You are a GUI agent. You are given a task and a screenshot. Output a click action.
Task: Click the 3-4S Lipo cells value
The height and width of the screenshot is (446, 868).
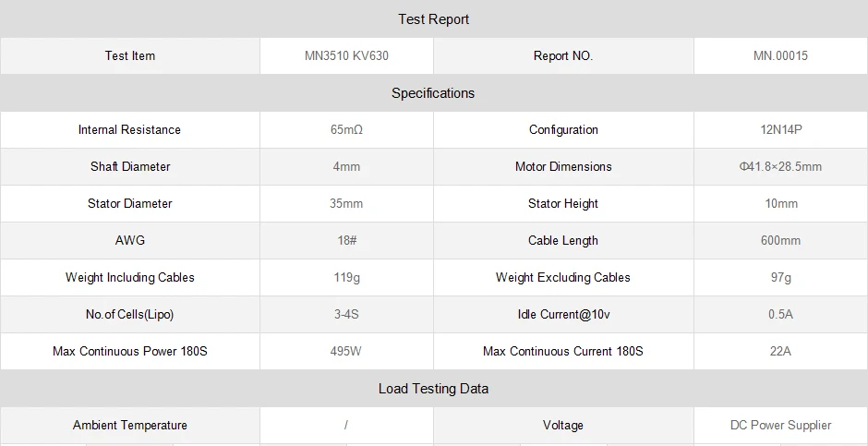point(346,315)
